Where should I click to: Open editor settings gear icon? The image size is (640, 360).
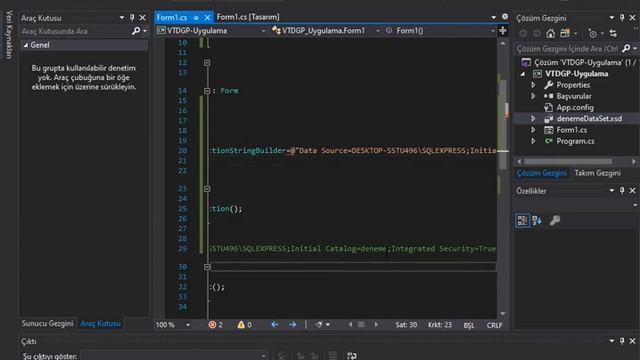click(x=505, y=17)
